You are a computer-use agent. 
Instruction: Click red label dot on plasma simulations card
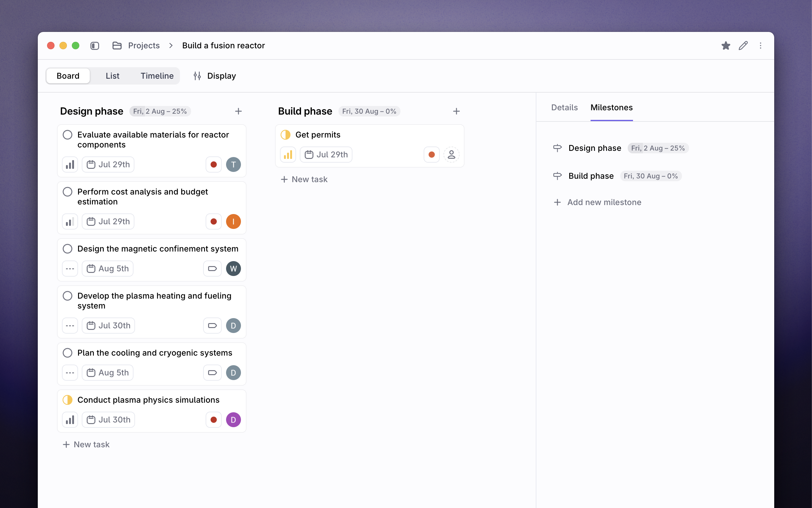(214, 420)
